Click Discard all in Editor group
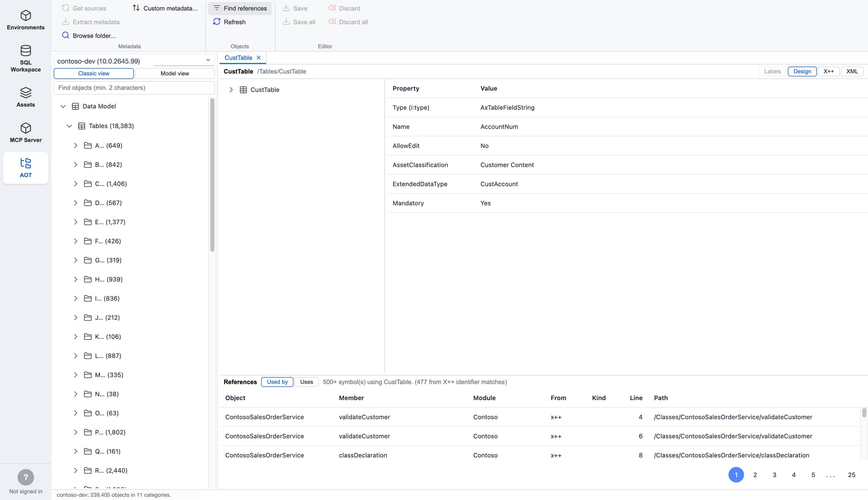 pos(348,22)
